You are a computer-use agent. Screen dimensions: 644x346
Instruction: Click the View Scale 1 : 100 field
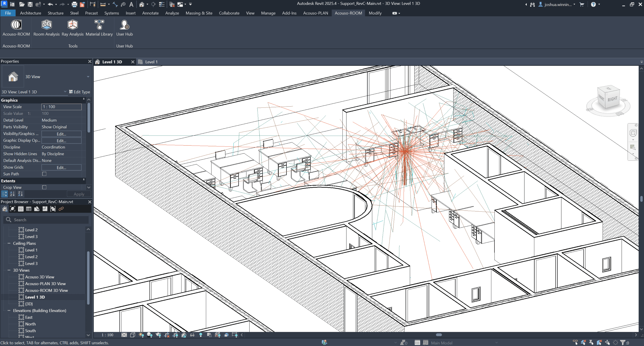[x=61, y=107]
